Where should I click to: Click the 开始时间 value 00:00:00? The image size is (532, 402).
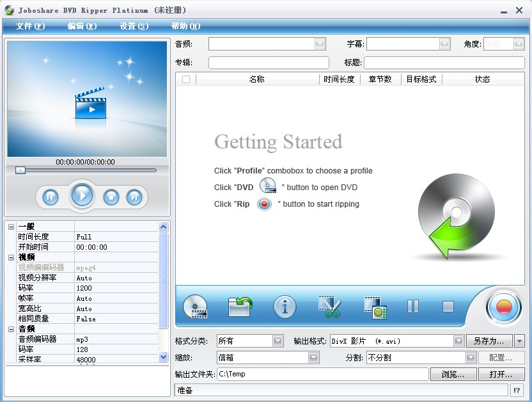(116, 247)
